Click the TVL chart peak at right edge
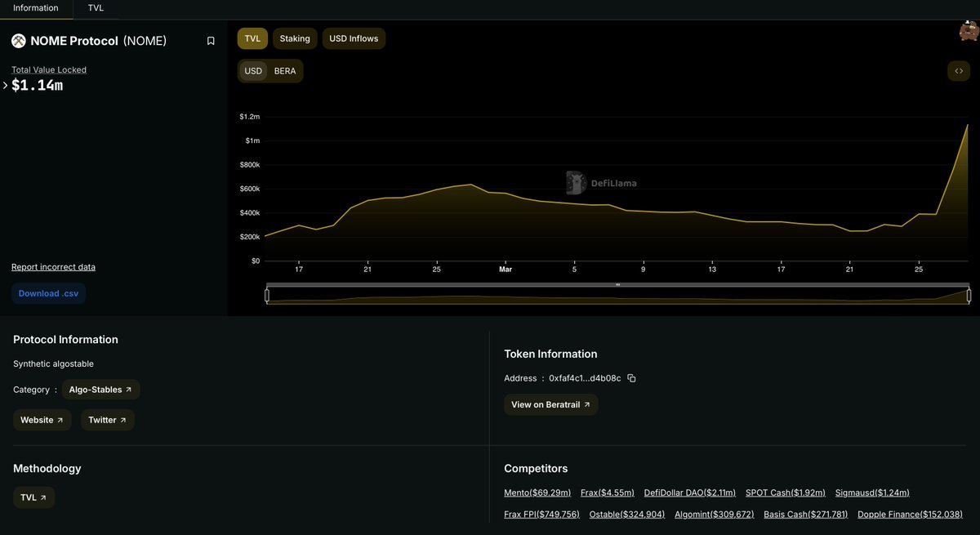980x535 pixels. (968, 125)
